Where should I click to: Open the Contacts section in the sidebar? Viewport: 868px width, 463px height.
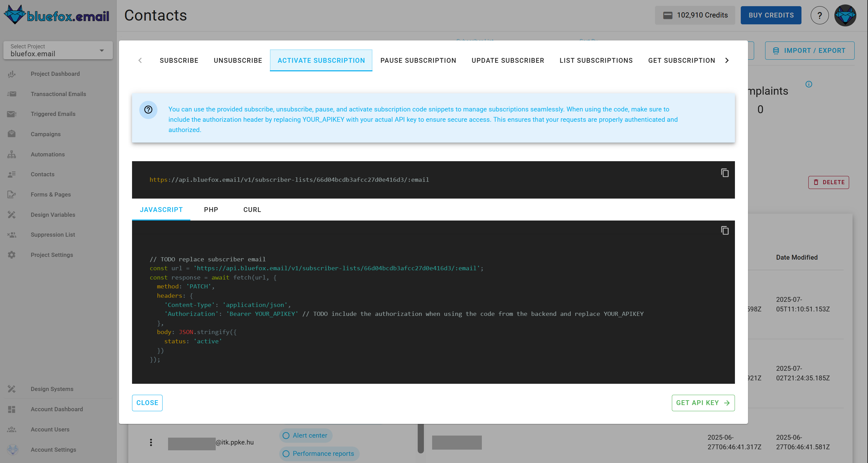click(x=42, y=174)
